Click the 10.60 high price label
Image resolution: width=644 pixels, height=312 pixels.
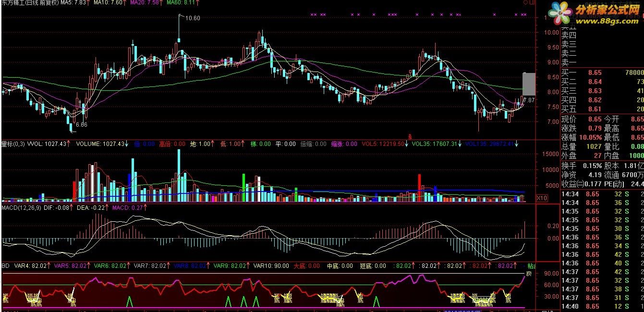pyautogui.click(x=193, y=18)
